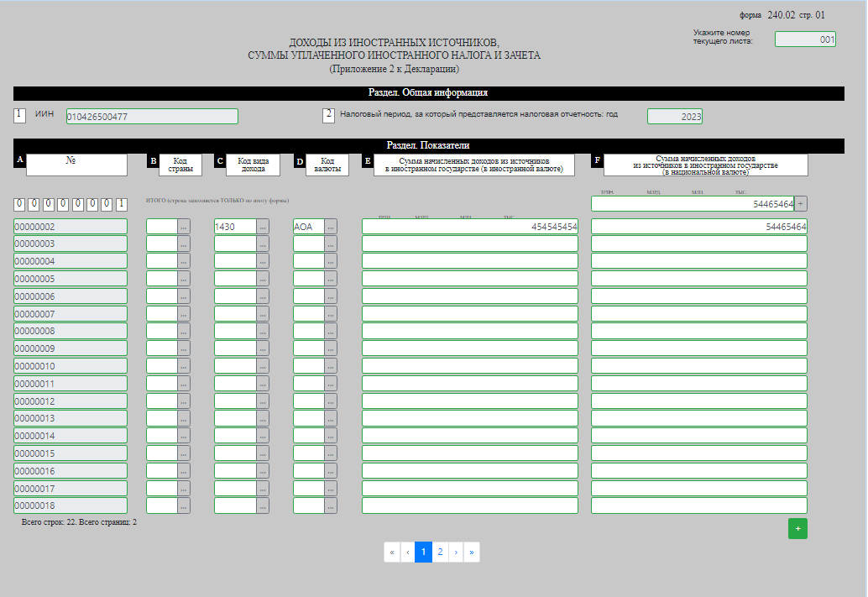Click income type field in row 00000009
This screenshot has width=868, height=597.
(235, 348)
